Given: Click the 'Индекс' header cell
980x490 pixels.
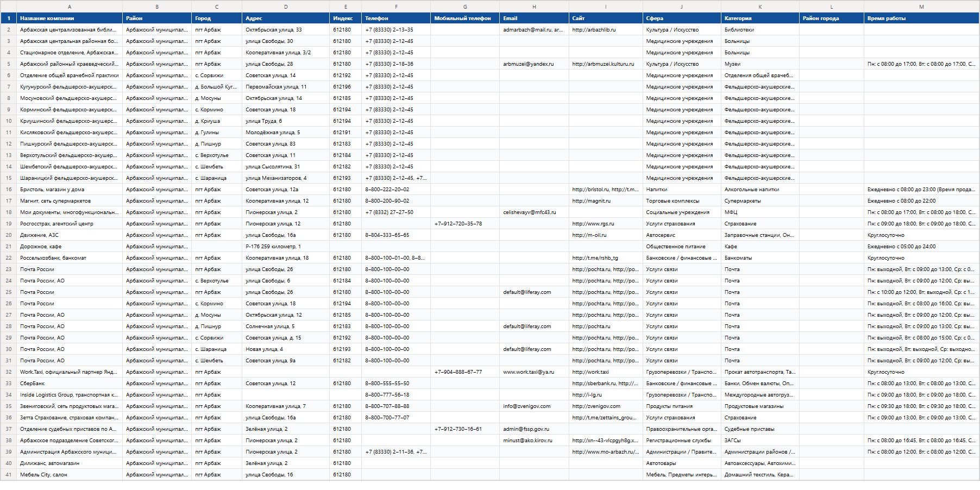Looking at the screenshot, I should pos(345,18).
